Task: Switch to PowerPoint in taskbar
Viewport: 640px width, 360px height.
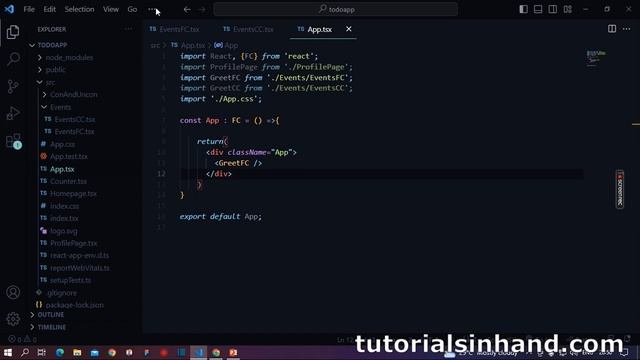Action: [233, 352]
